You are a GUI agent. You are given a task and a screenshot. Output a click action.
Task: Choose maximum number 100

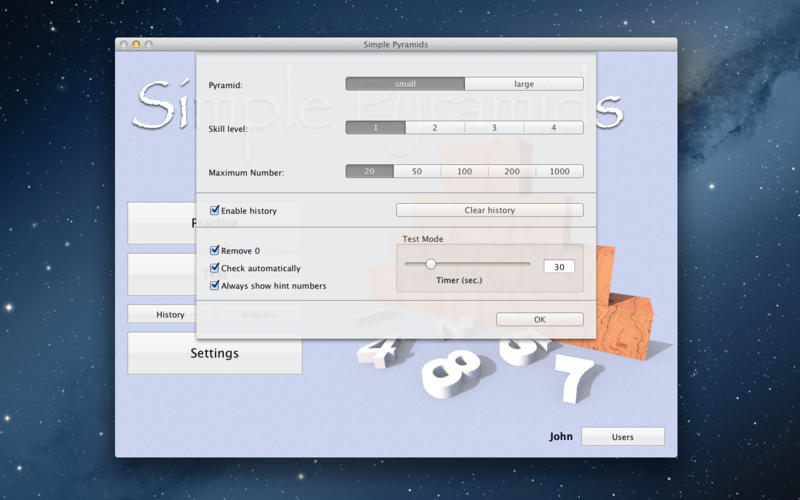pyautogui.click(x=464, y=172)
